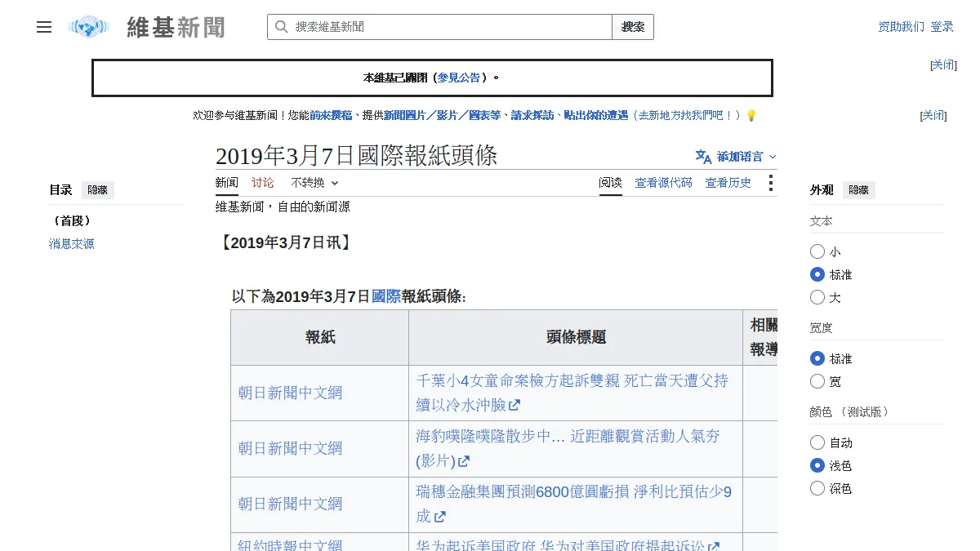Focus the 搜索維基新聞 search field
The height and width of the screenshot is (551, 980).
point(439,27)
